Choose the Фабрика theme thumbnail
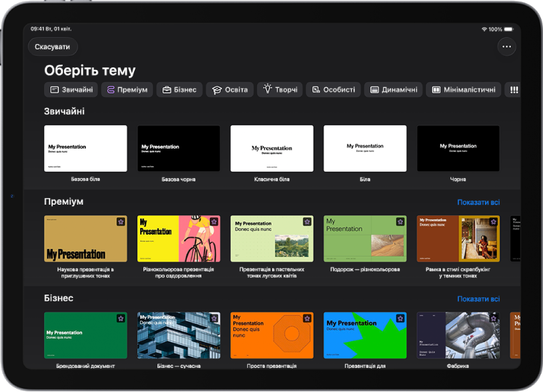This screenshot has width=543, height=392. (458, 335)
